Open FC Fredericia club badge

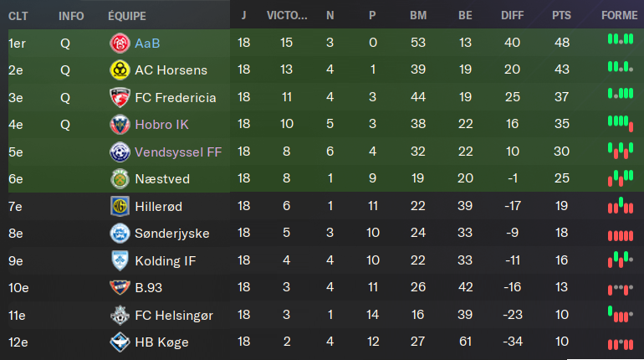[x=120, y=97]
